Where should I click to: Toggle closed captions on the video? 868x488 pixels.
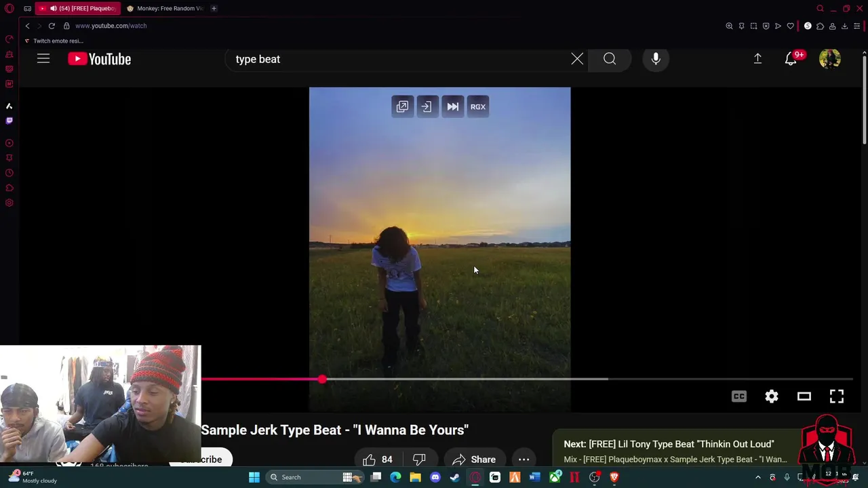(739, 396)
